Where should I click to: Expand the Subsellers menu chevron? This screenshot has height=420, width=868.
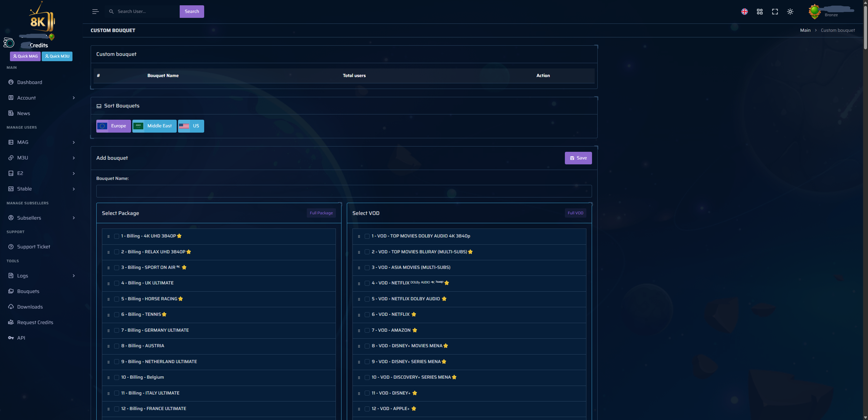(x=73, y=218)
